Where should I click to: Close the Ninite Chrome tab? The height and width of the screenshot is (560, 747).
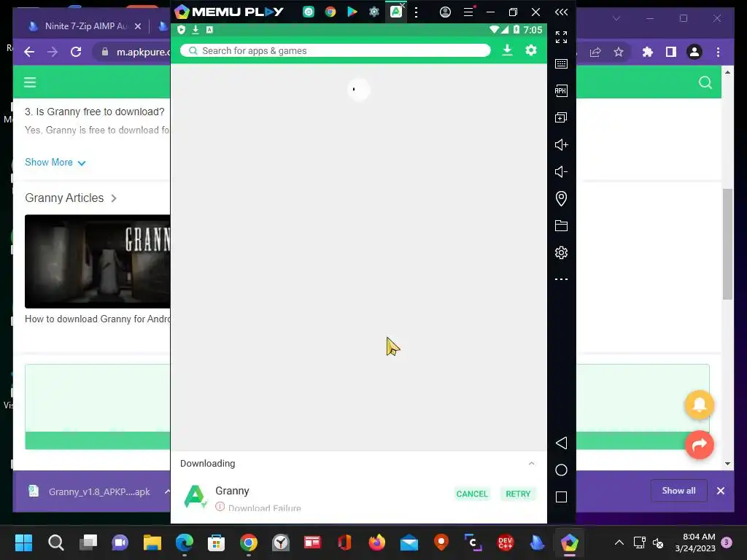138,26
